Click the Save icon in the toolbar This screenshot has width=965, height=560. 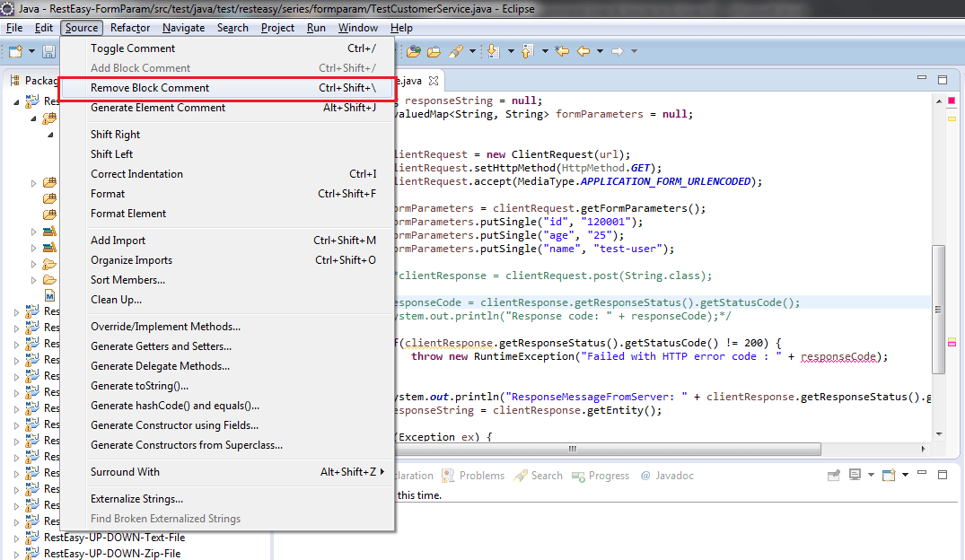tap(49, 51)
